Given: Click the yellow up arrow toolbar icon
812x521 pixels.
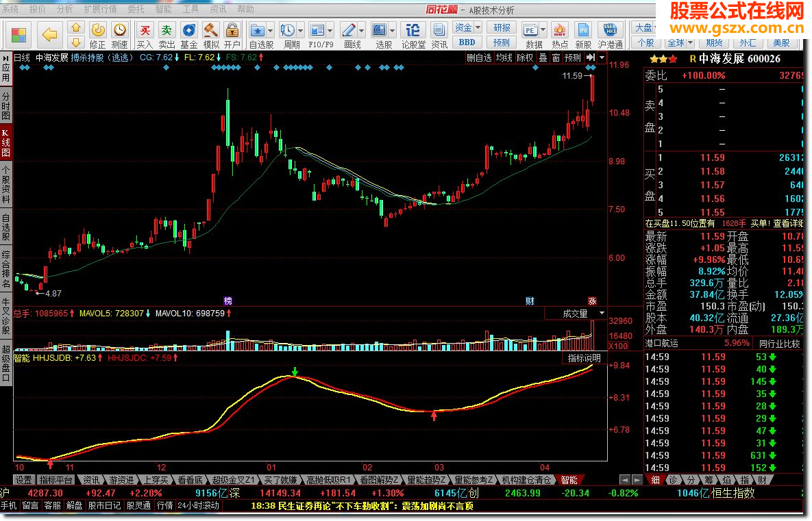Looking at the screenshot, I should pyautogui.click(x=76, y=27).
